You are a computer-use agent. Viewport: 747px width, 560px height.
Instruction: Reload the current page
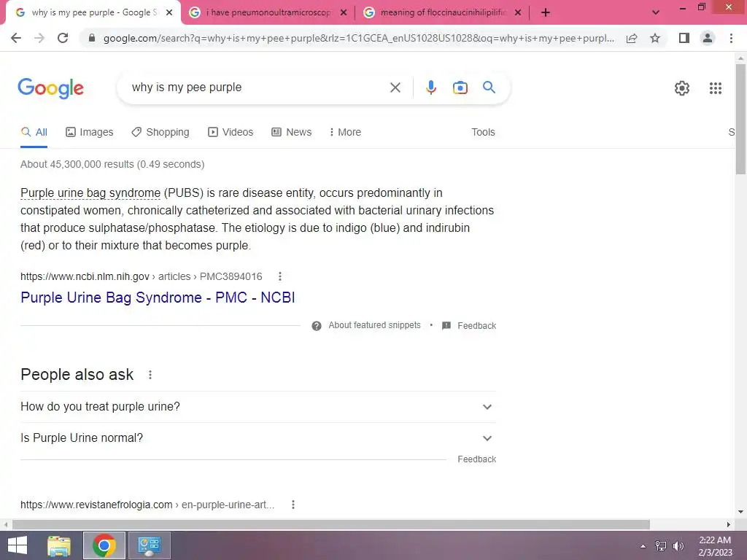[63, 38]
